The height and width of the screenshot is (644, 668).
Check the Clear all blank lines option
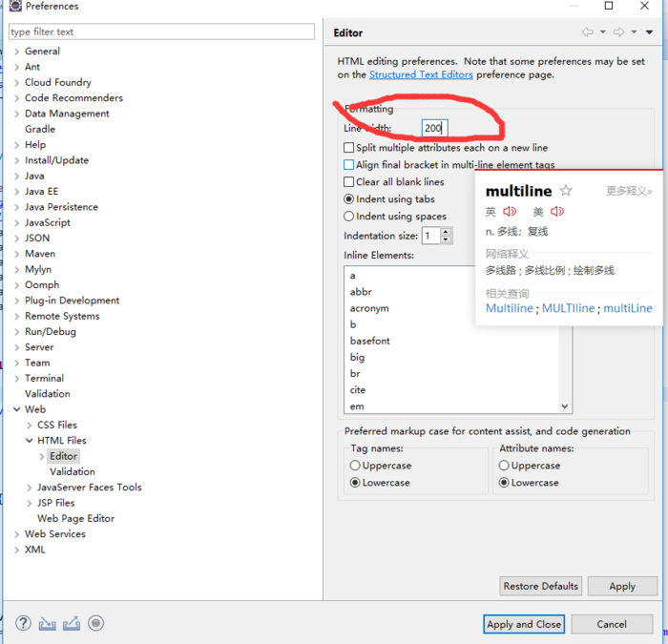point(348,182)
